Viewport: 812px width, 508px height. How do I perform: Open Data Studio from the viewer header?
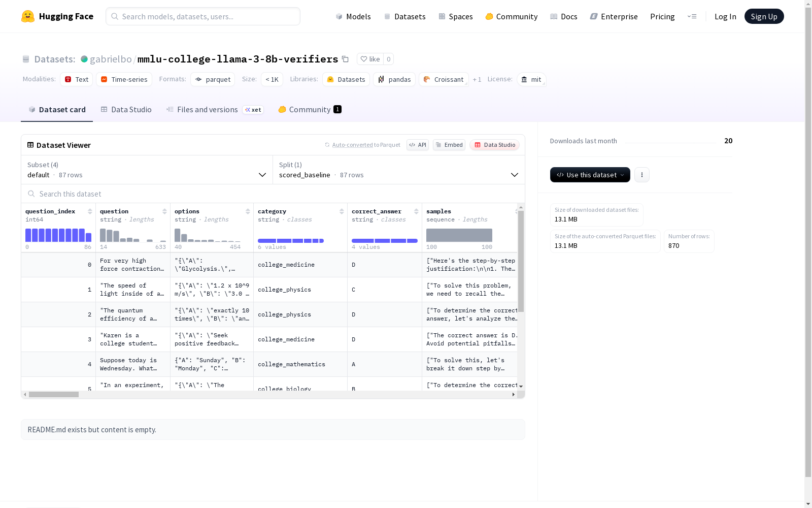point(495,145)
